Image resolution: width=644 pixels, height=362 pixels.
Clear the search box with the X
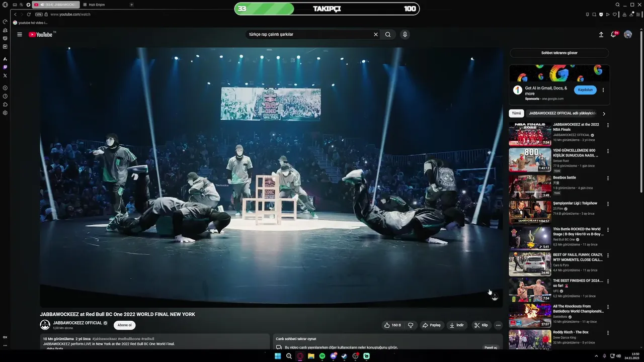pyautogui.click(x=375, y=35)
